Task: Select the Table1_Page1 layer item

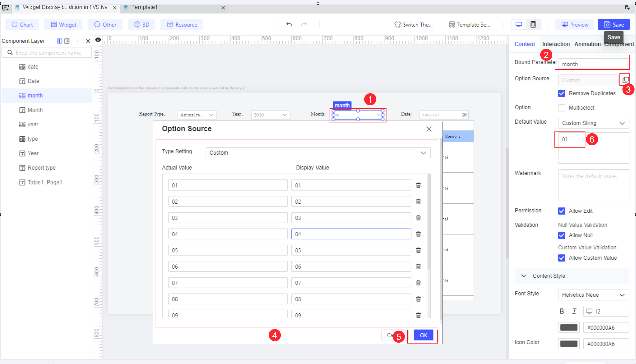Action: (x=47, y=182)
